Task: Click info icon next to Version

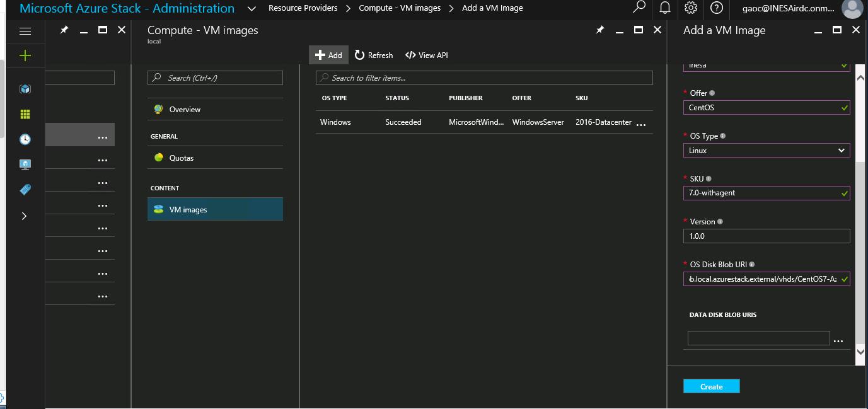Action: 720,222
